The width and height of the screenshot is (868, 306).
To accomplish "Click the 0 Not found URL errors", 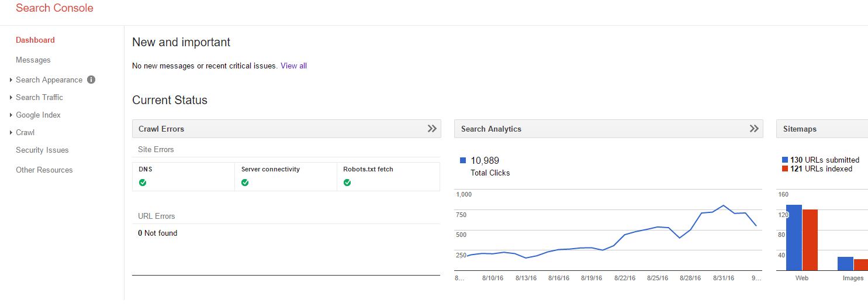I will [158, 233].
